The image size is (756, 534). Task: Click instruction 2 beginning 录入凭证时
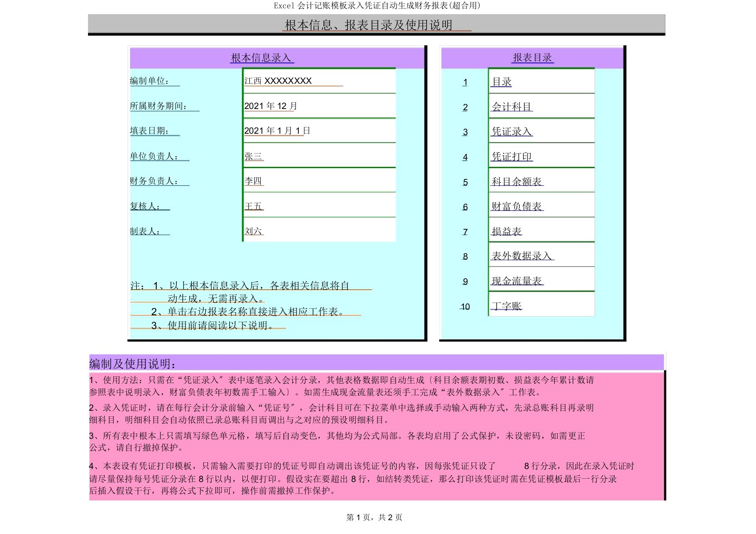pos(342,414)
